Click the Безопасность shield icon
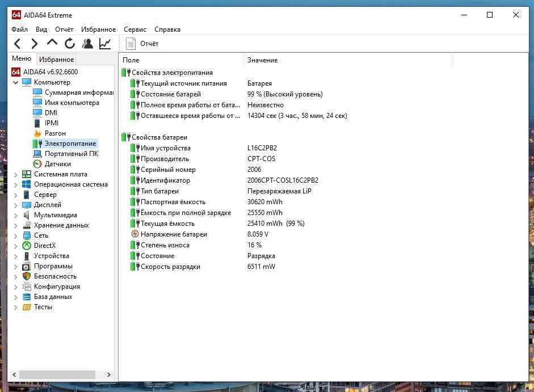 point(27,276)
